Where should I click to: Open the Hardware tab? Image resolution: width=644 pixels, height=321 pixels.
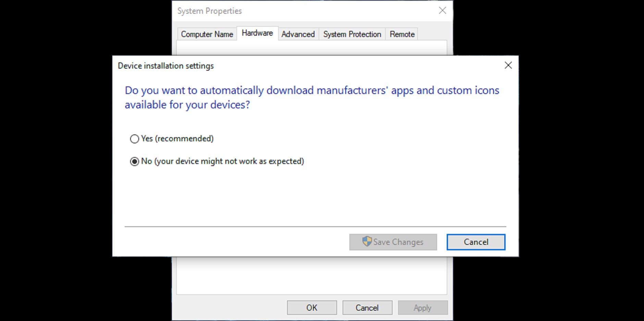pos(257,33)
